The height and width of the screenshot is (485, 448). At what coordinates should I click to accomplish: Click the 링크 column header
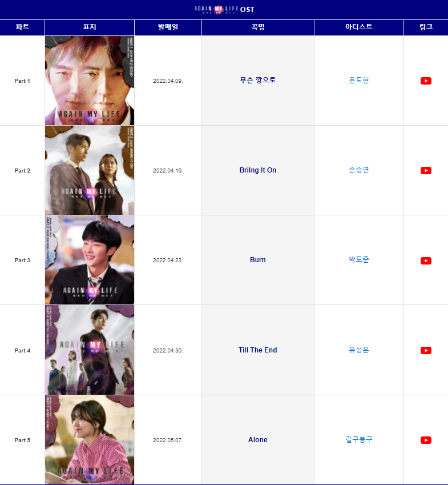click(426, 27)
